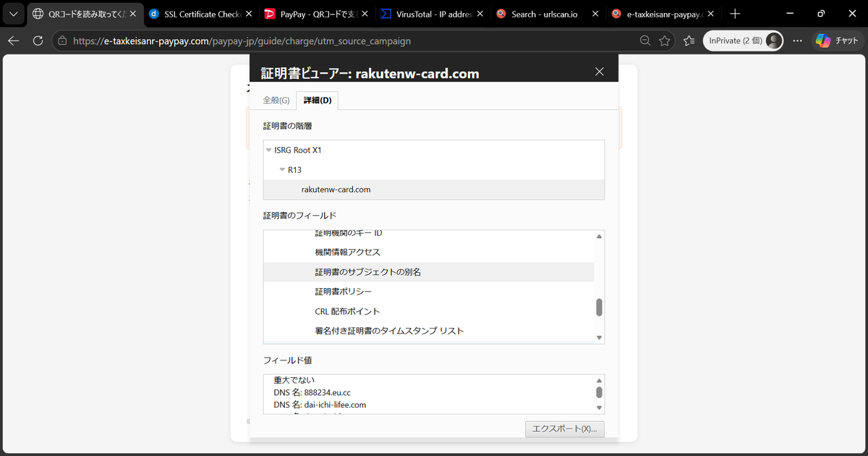Open the zoom magnifier icon in address bar
The height and width of the screenshot is (456, 868).
pos(645,41)
